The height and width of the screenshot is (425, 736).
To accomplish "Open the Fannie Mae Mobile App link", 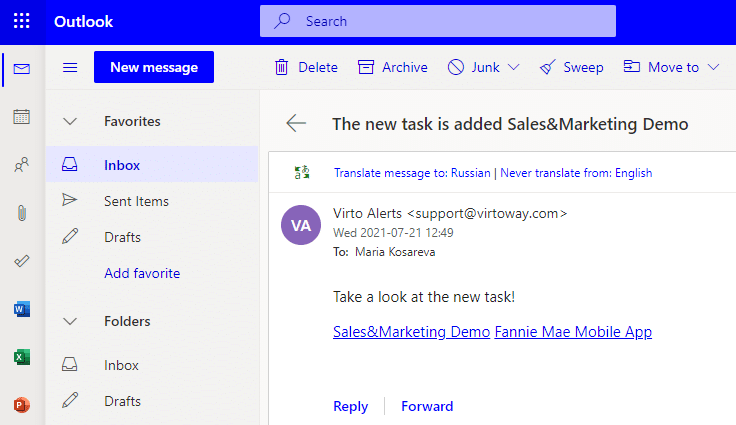I will pos(573,332).
